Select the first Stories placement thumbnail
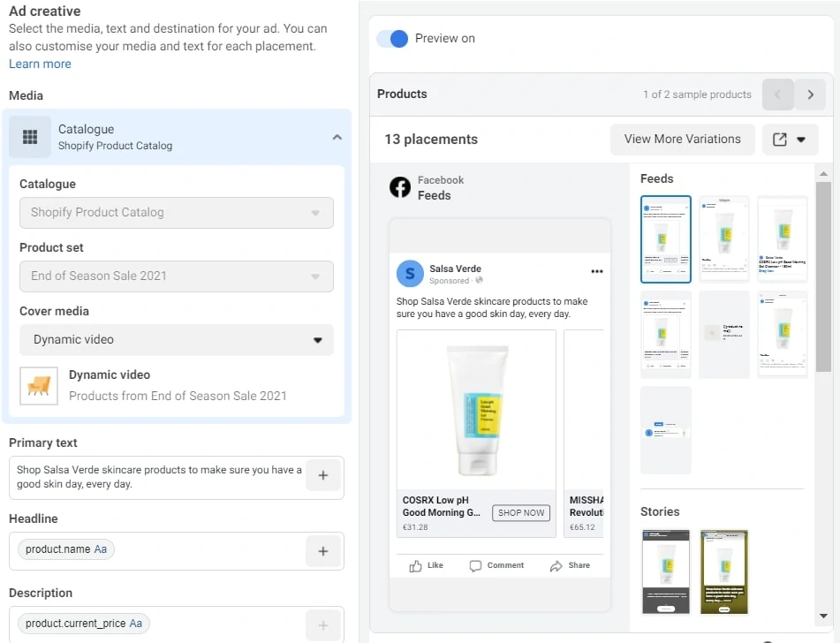Viewport: 840px width, 643px height. click(666, 571)
